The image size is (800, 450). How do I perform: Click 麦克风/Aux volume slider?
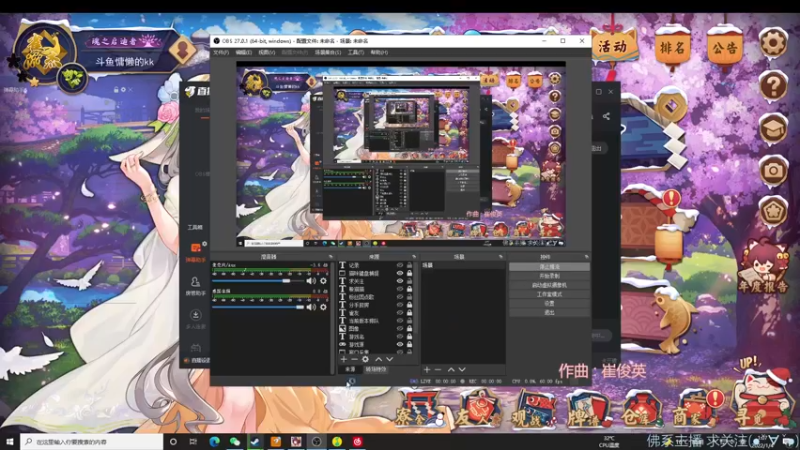tap(258, 281)
